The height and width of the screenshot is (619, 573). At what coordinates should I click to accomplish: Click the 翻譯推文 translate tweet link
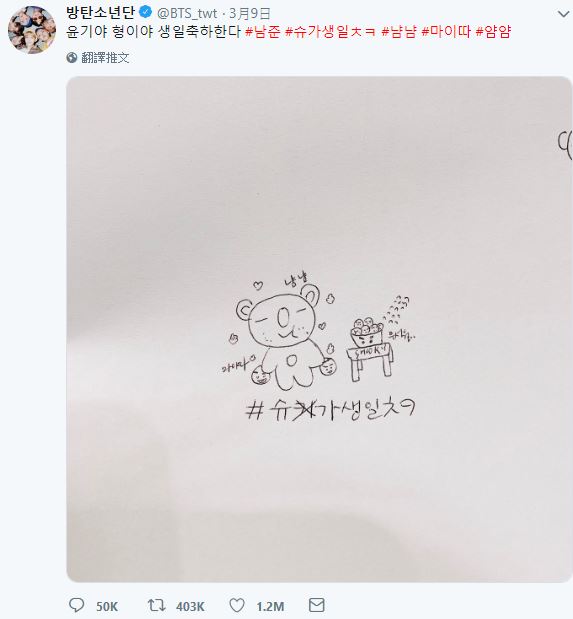[x=105, y=58]
